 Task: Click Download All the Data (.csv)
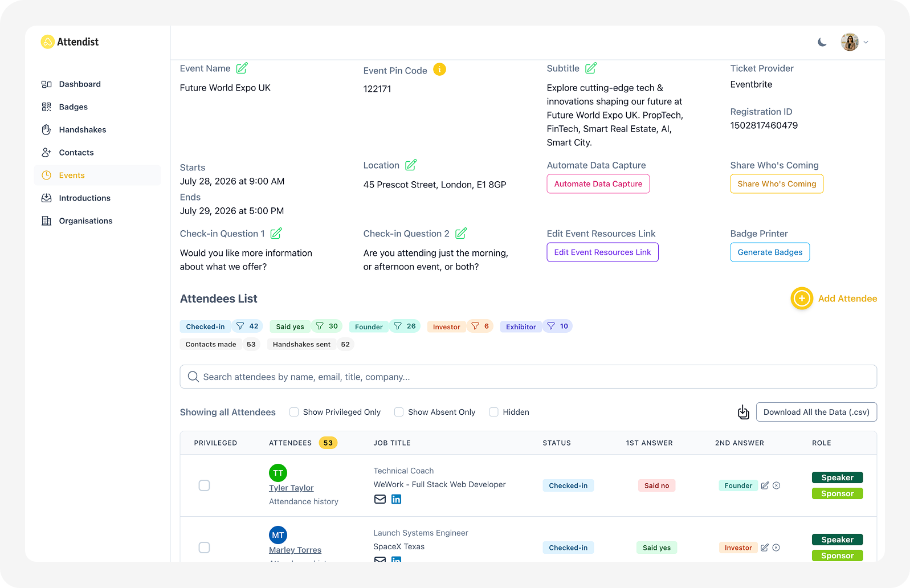click(x=816, y=412)
